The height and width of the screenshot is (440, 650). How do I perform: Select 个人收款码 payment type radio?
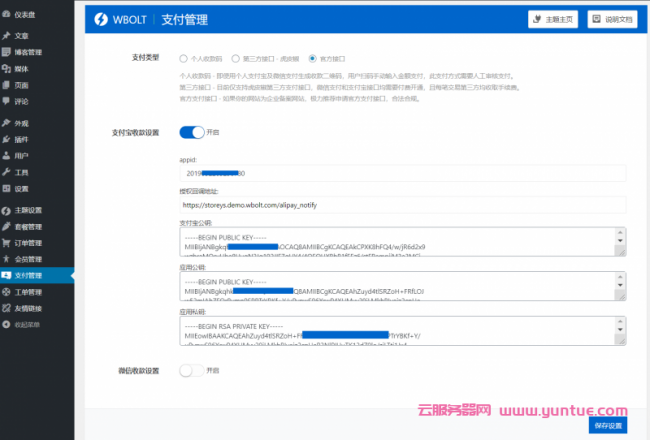point(183,58)
